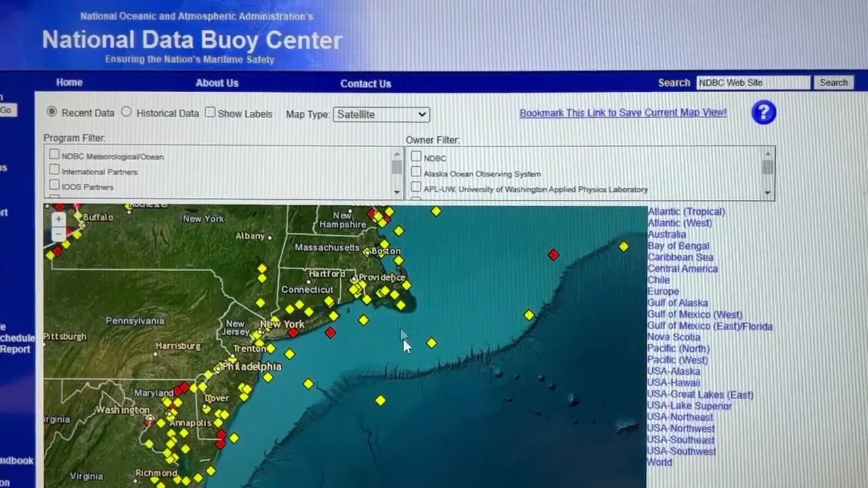
Task: Open the Bay of Bengal region link
Action: [x=678, y=246]
